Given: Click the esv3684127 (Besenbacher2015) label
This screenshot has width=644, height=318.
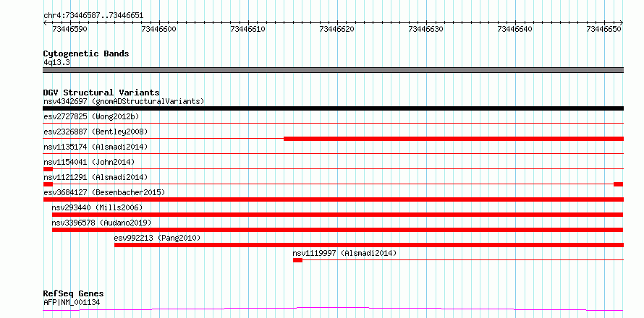Looking at the screenshot, I should coord(104,192).
